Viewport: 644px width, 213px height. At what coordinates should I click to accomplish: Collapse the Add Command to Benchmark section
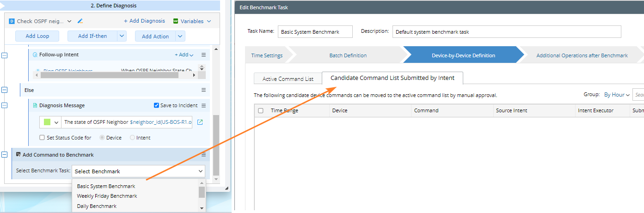pos(5,155)
